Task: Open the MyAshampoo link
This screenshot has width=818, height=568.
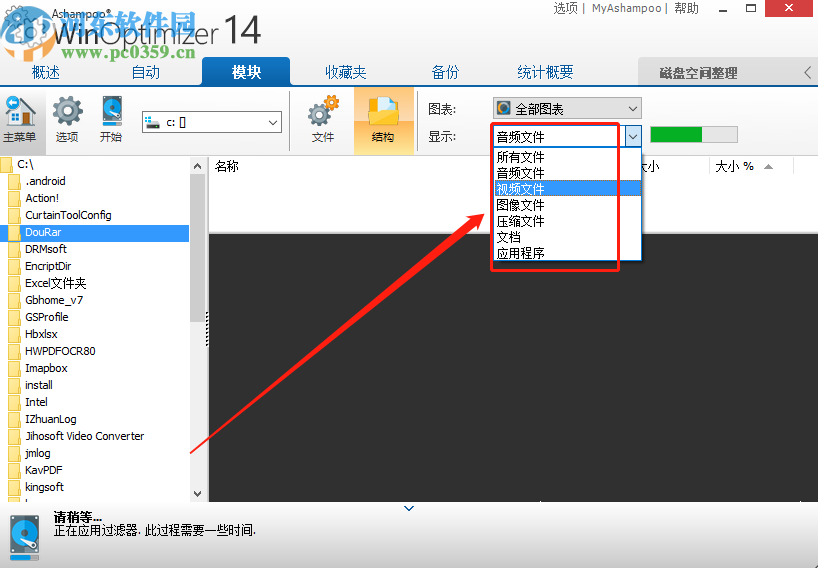Action: (x=626, y=8)
